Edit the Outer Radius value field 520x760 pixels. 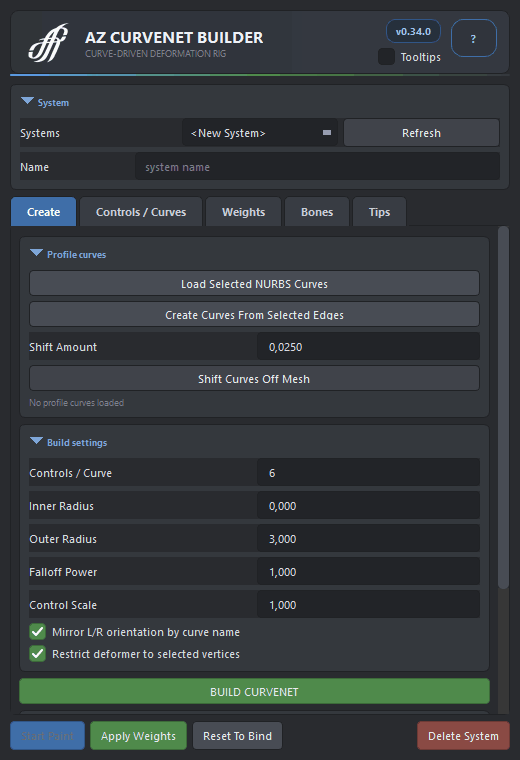pyautogui.click(x=368, y=538)
